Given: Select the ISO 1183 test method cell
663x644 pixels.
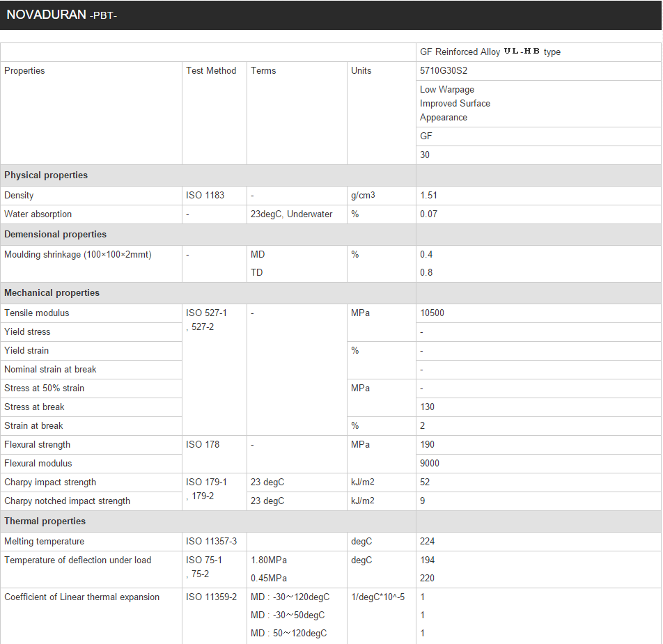Looking at the screenshot, I should click(x=214, y=196).
